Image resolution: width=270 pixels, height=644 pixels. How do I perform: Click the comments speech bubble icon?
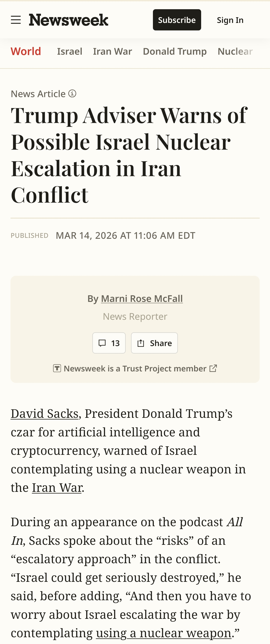point(102,343)
